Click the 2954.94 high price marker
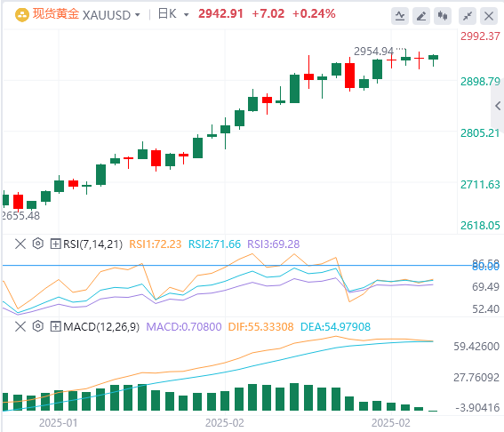The image size is (504, 432). pos(373,51)
